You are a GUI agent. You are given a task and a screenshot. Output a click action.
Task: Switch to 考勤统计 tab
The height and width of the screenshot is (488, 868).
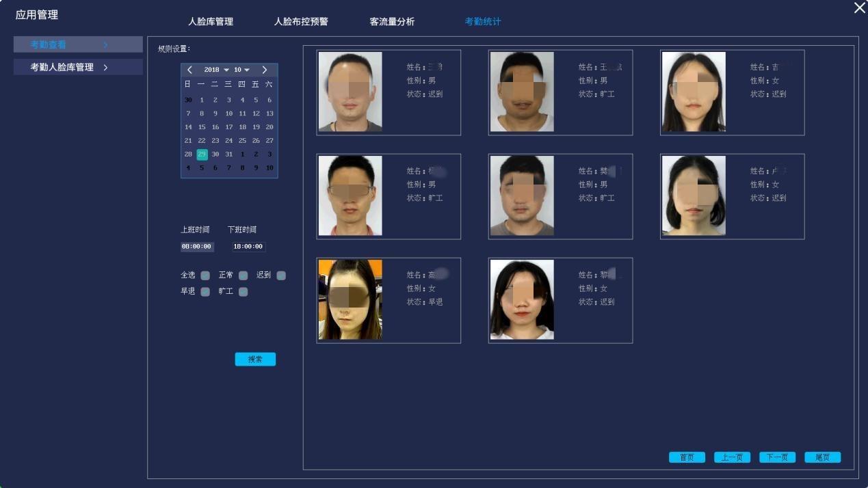pos(483,21)
